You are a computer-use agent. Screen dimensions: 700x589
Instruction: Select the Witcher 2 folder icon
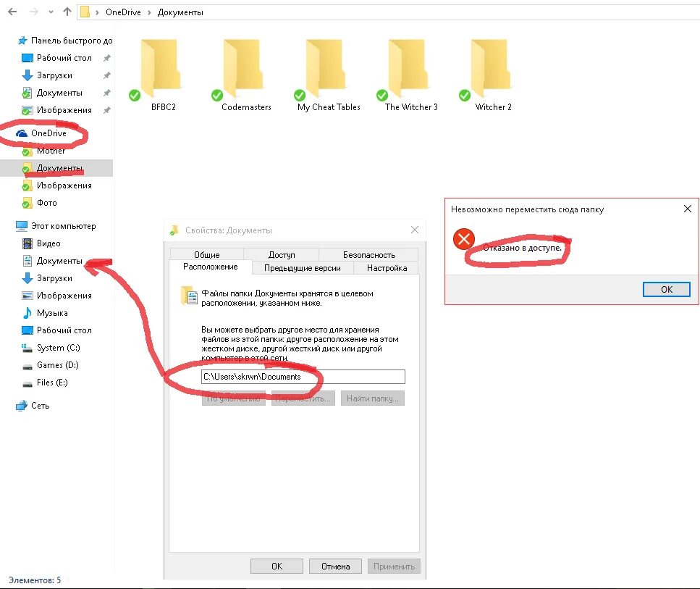tap(490, 68)
